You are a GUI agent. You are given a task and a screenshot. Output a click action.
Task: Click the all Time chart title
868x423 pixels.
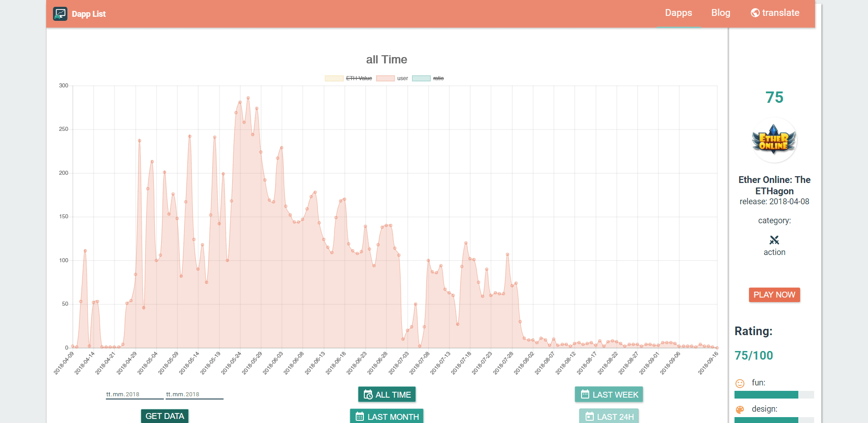[386, 60]
